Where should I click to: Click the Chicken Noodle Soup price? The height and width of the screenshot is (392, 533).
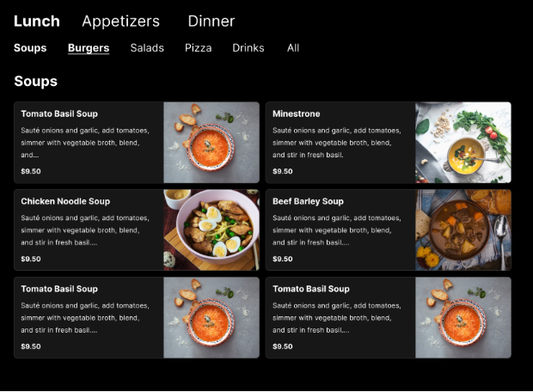[31, 259]
